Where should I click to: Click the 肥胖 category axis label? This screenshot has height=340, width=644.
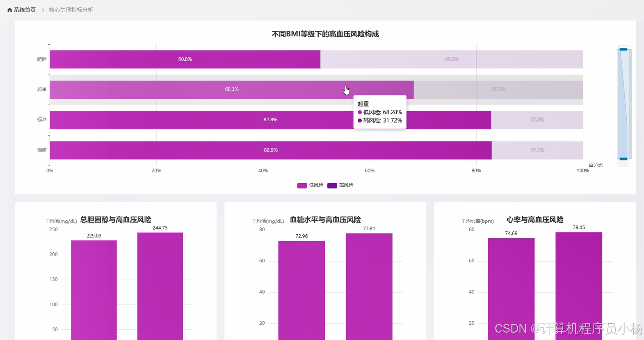(42, 59)
